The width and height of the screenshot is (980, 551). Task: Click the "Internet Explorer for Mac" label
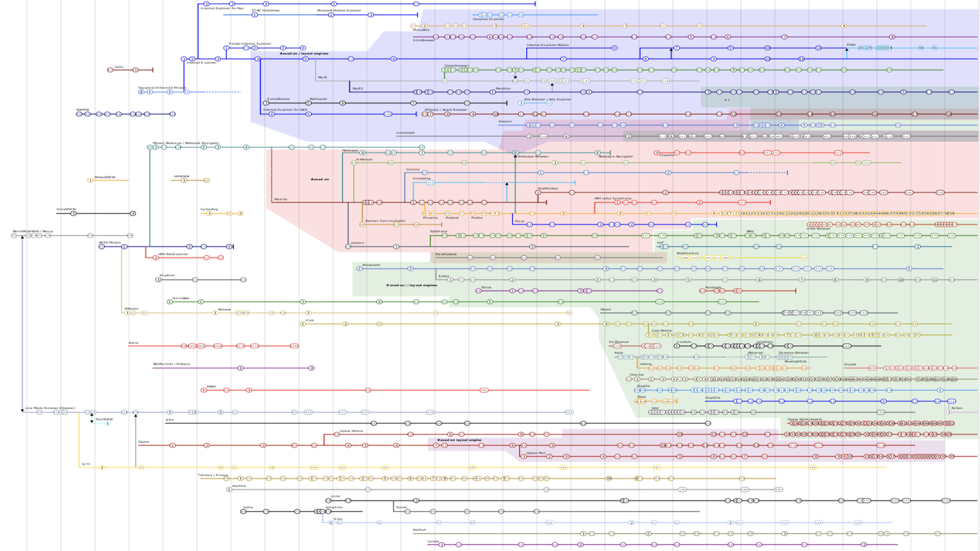point(222,8)
